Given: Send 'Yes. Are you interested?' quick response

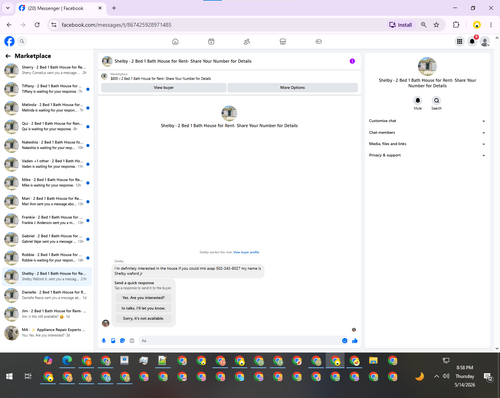Looking at the screenshot, I should (x=143, y=298).
